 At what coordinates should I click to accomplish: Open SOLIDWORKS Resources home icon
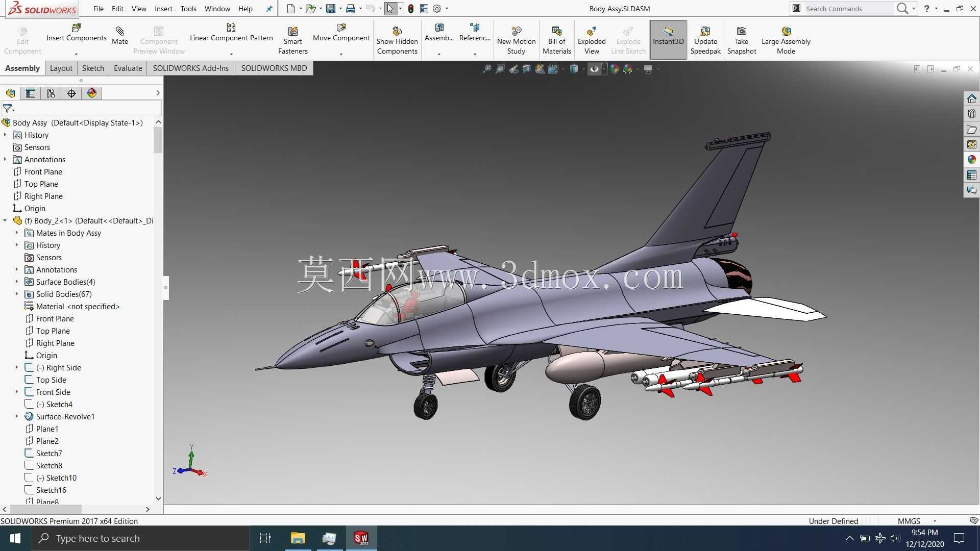[x=971, y=98]
